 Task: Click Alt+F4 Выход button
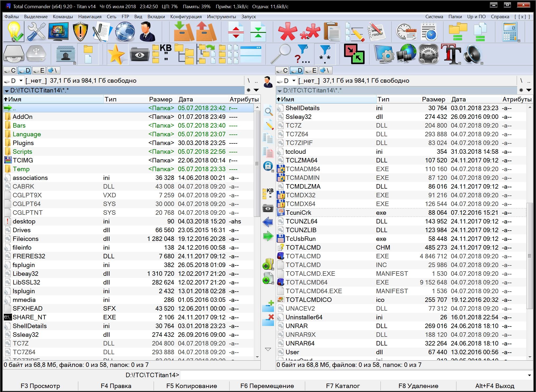(495, 386)
